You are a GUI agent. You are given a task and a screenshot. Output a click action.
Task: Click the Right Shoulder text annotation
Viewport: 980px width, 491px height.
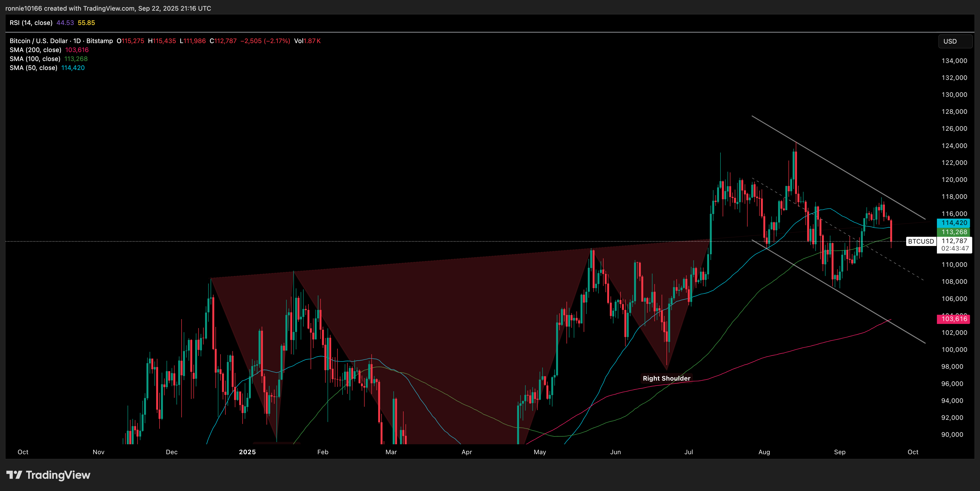666,378
